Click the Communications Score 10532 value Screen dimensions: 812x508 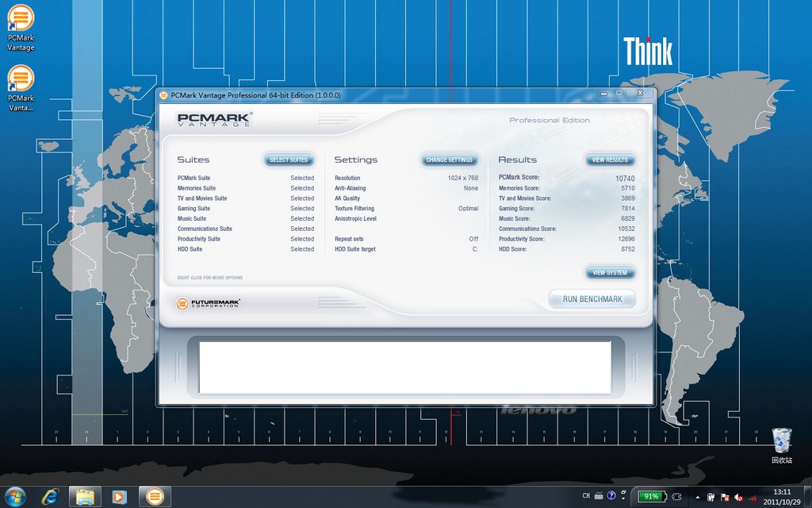(626, 229)
